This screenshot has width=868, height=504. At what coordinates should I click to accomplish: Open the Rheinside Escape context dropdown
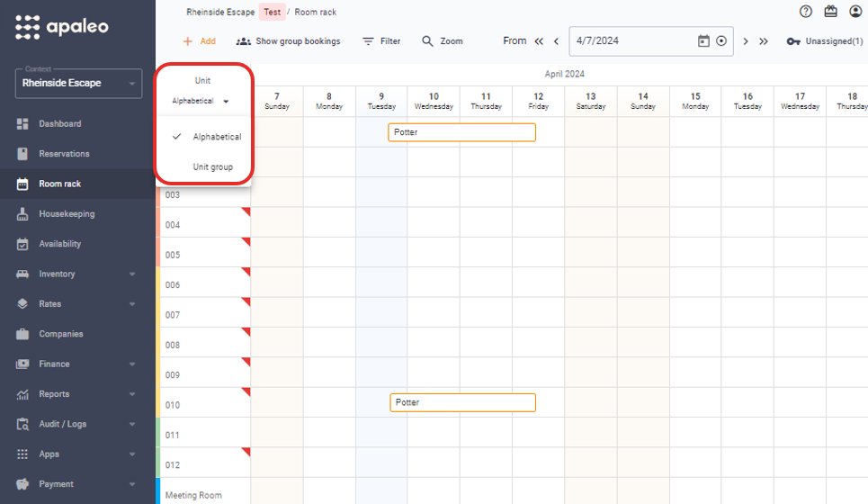78,83
